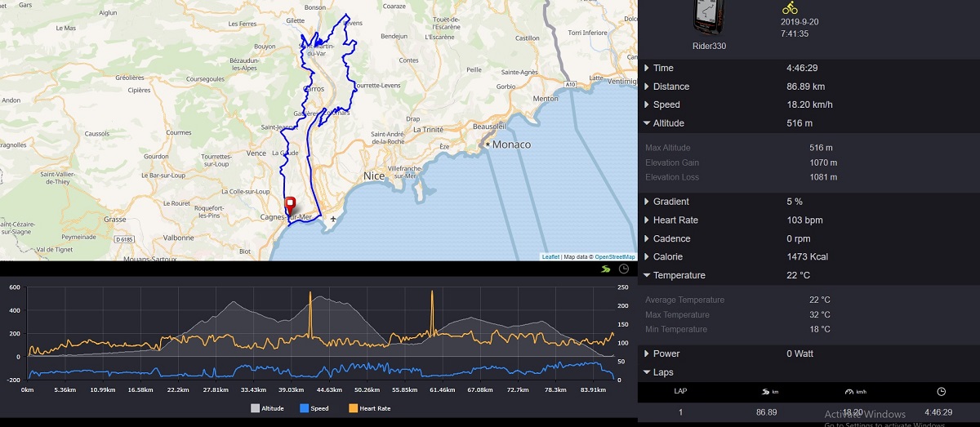The height and width of the screenshot is (427, 980).
Task: Toggle the Speed series in chart legend
Action: pyautogui.click(x=314, y=408)
